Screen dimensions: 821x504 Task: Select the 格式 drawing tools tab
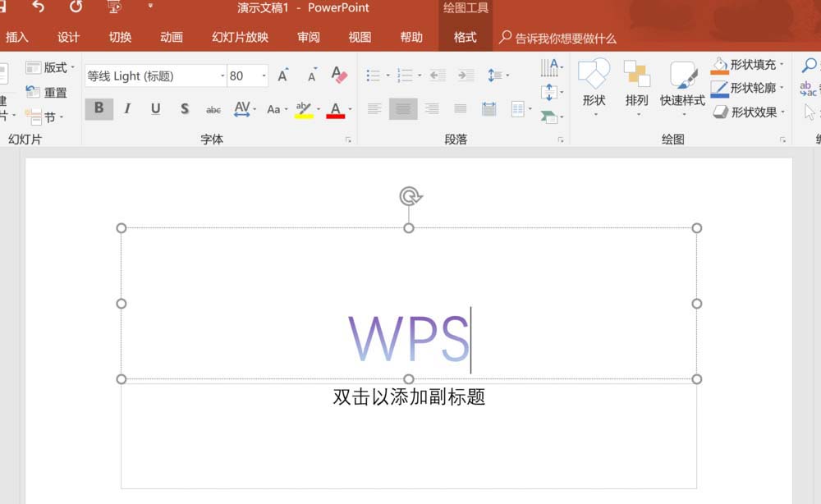[x=465, y=37]
